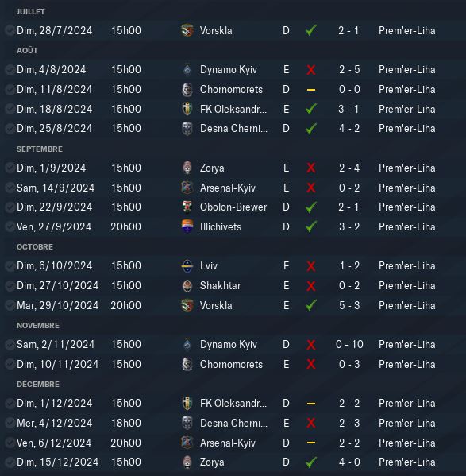
Task: Collapse the SEPTEMBRE month header
Action: coord(40,149)
